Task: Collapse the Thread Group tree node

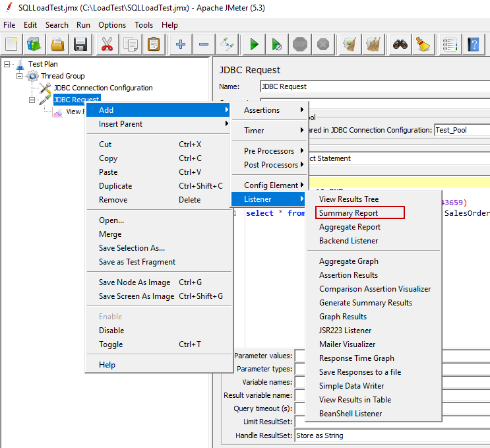Action: click(20, 76)
